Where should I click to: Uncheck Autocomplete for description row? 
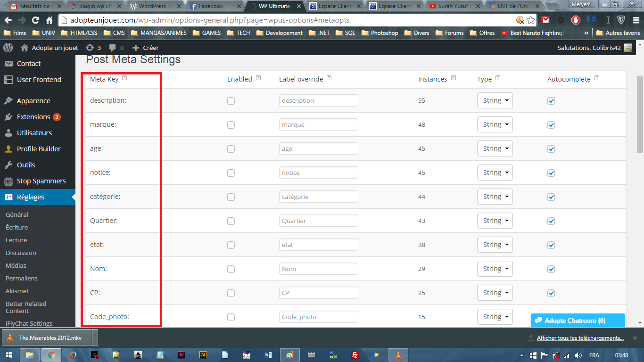pyautogui.click(x=551, y=100)
